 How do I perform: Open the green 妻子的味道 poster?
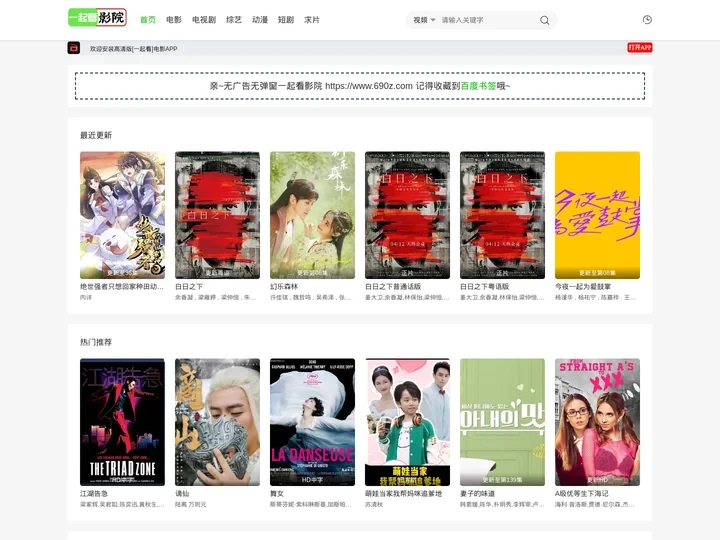coord(502,422)
